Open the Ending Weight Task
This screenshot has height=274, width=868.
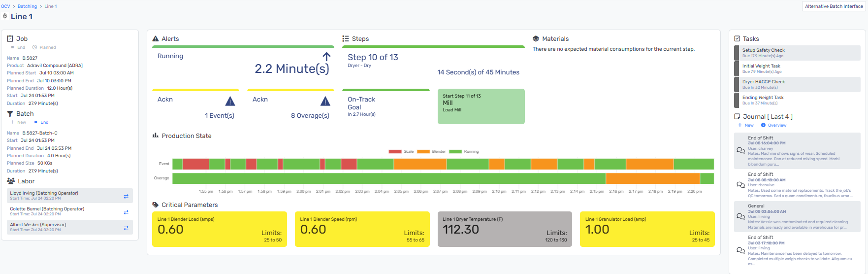pyautogui.click(x=798, y=100)
